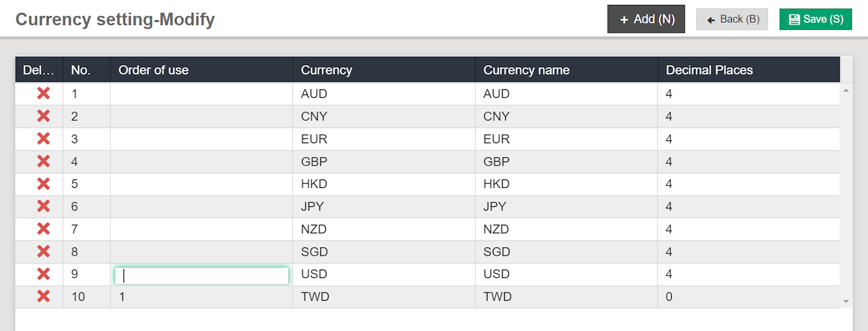
Task: Go back with Back (B) button
Action: [731, 19]
